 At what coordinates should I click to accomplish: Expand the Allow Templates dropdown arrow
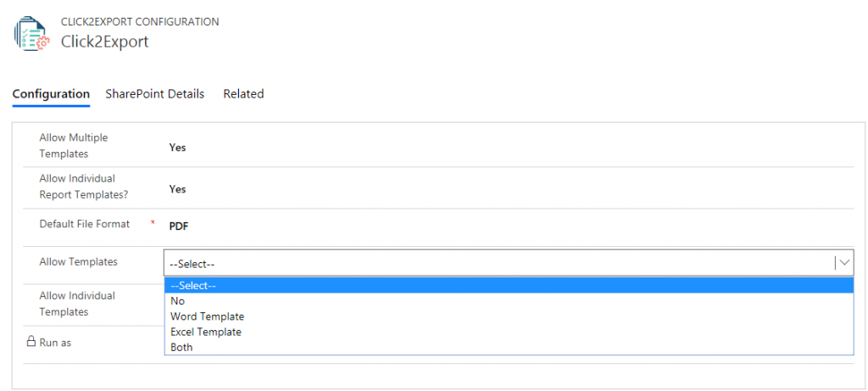pos(844,263)
